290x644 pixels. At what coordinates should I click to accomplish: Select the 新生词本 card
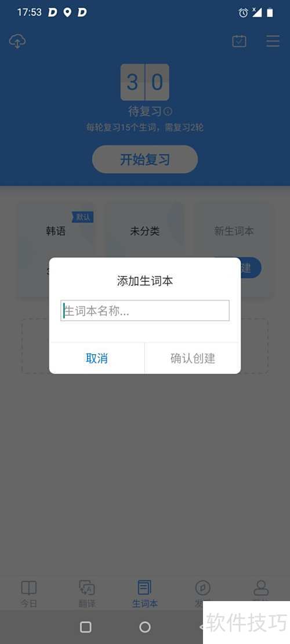point(234,231)
